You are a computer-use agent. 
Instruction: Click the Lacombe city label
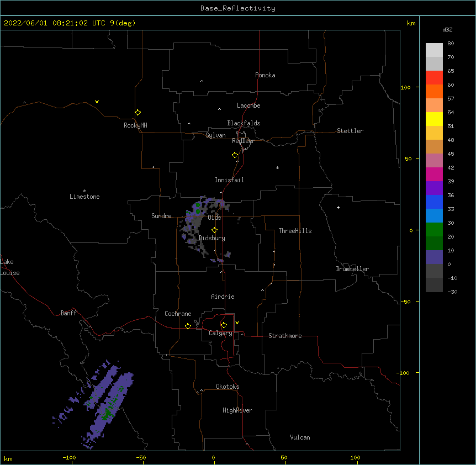coord(248,105)
